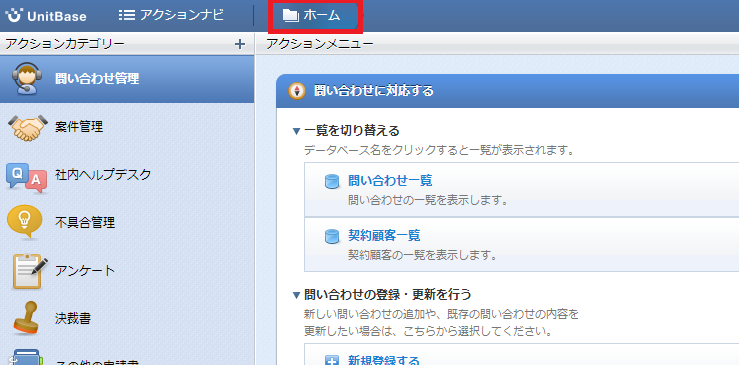This screenshot has width=739, height=365.
Task: Click the plus icon beside 新規登録する
Action: click(x=333, y=361)
